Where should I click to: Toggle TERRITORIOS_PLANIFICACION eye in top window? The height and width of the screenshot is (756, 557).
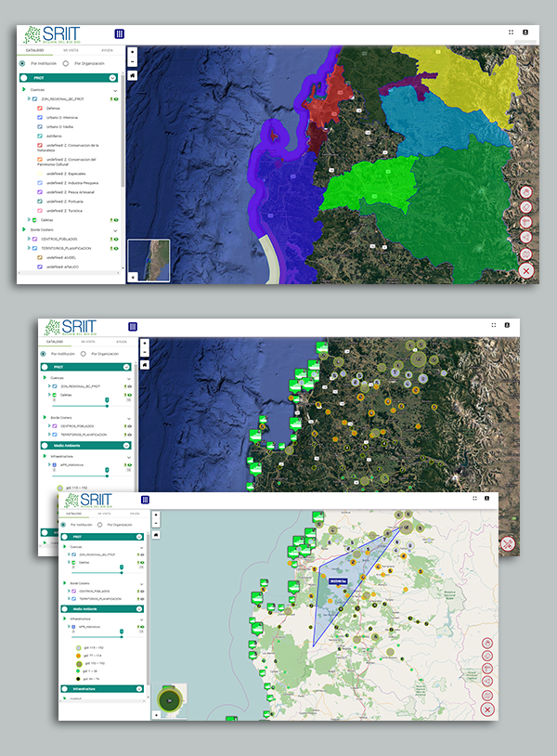click(x=116, y=248)
